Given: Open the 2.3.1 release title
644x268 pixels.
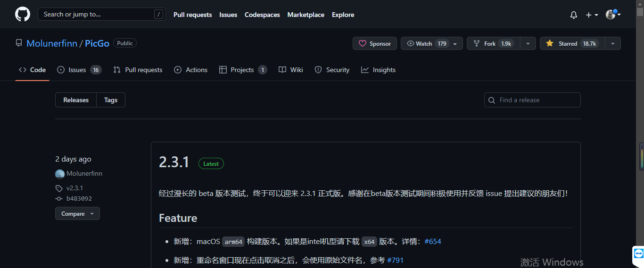Looking at the screenshot, I should tap(174, 162).
